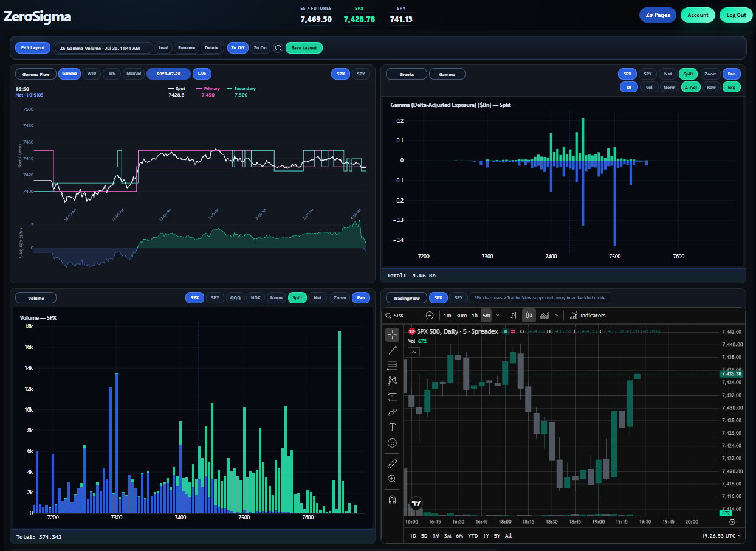Click the 19:26:53 UTC-4 timezone clock
Screen dimensions: 756x551
(720, 536)
